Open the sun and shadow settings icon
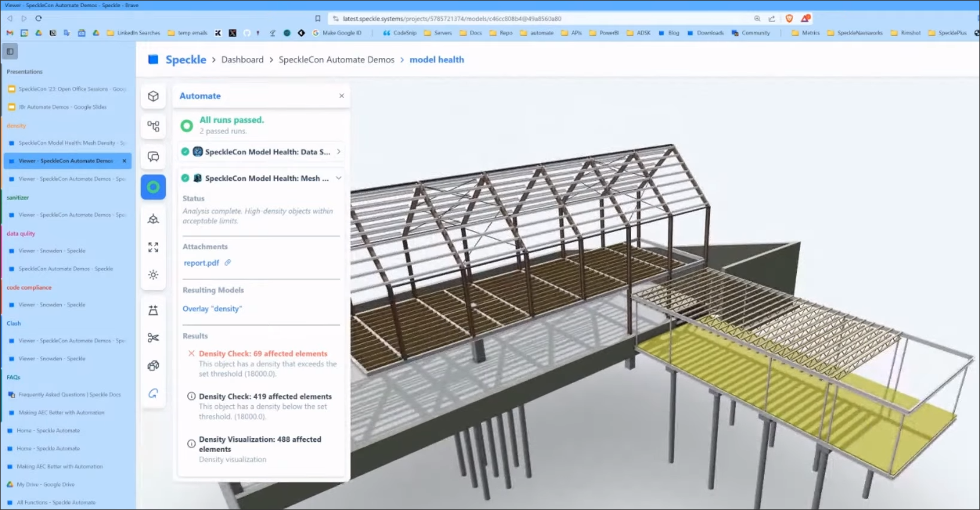This screenshot has height=510, width=980. pyautogui.click(x=153, y=275)
